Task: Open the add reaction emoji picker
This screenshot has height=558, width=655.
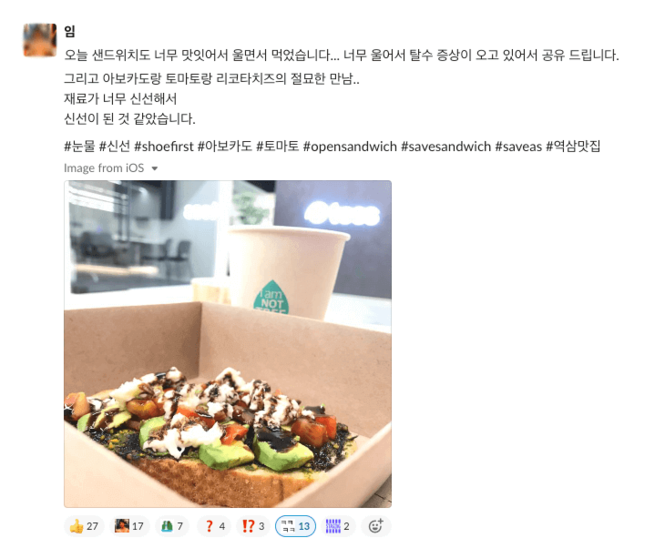Action: [x=376, y=526]
